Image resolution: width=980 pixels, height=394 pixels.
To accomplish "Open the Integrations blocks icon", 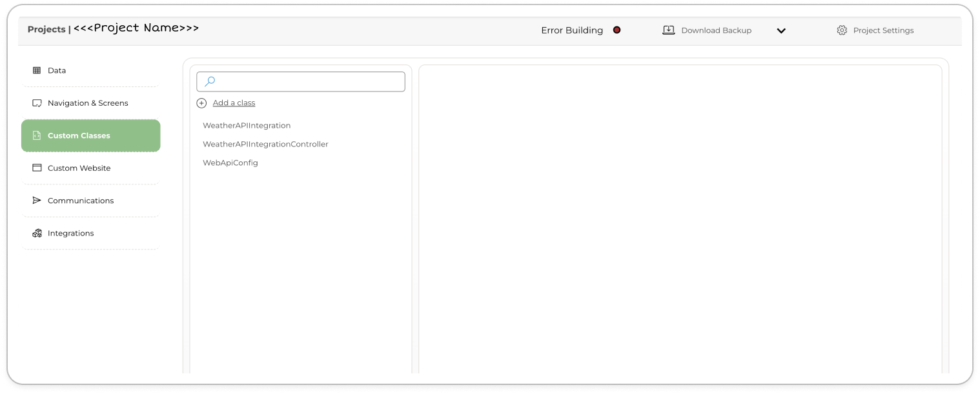I will (x=37, y=233).
